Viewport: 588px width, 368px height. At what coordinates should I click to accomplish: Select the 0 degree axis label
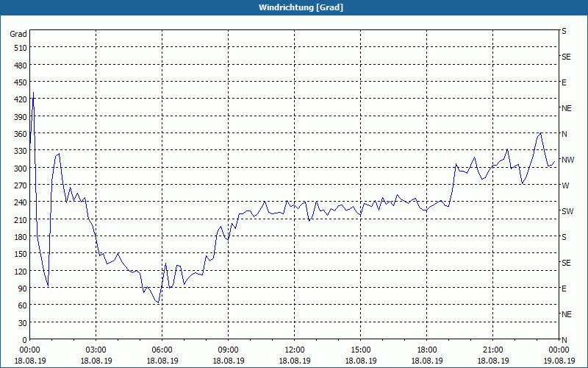pos(25,340)
